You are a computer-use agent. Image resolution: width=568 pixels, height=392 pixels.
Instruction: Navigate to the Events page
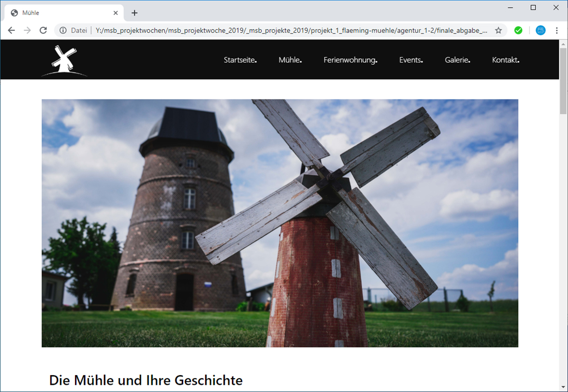pyautogui.click(x=411, y=60)
